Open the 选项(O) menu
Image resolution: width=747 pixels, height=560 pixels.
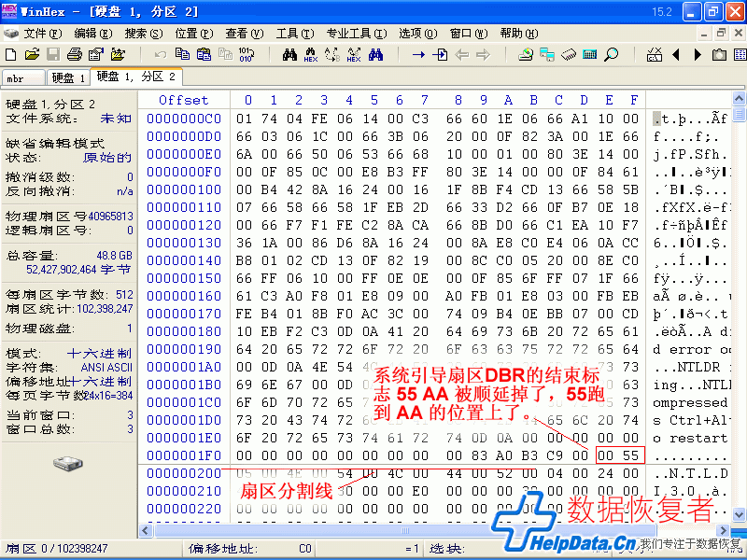coord(417,34)
